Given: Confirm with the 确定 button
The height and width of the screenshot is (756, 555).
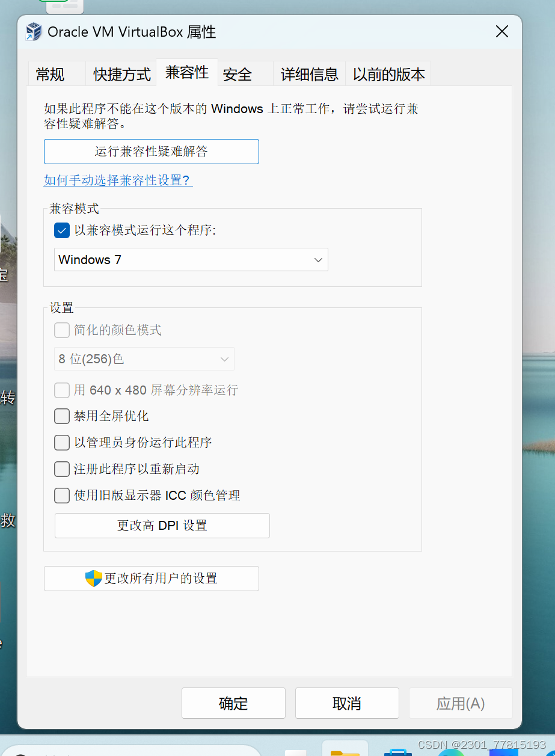Looking at the screenshot, I should coord(233,703).
